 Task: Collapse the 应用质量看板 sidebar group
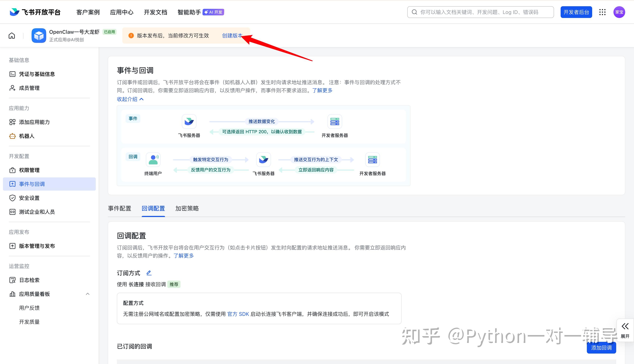pyautogui.click(x=88, y=294)
